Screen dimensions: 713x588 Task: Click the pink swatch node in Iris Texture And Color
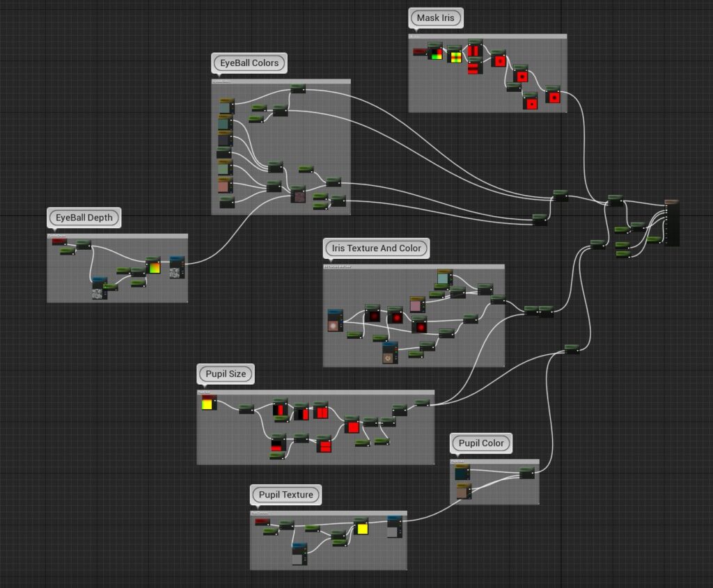click(416, 305)
